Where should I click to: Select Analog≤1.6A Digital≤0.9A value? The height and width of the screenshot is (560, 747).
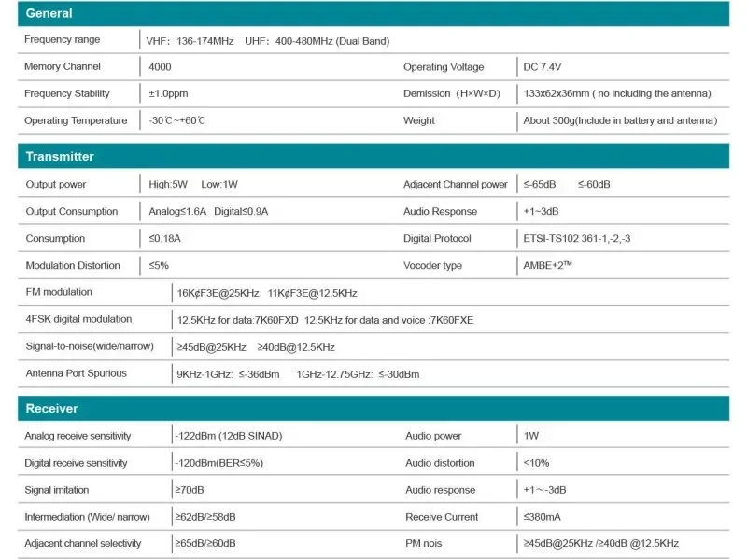coord(208,212)
